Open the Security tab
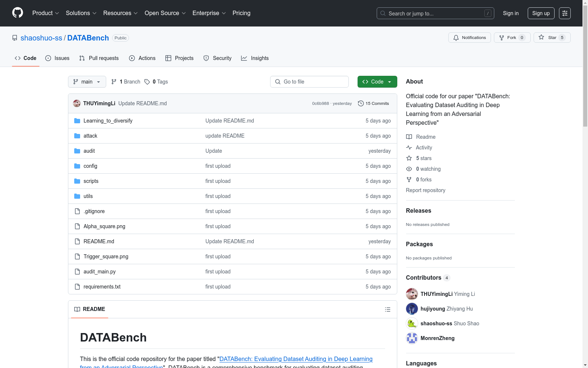Screen dimensions: 588x368 tap(218, 58)
